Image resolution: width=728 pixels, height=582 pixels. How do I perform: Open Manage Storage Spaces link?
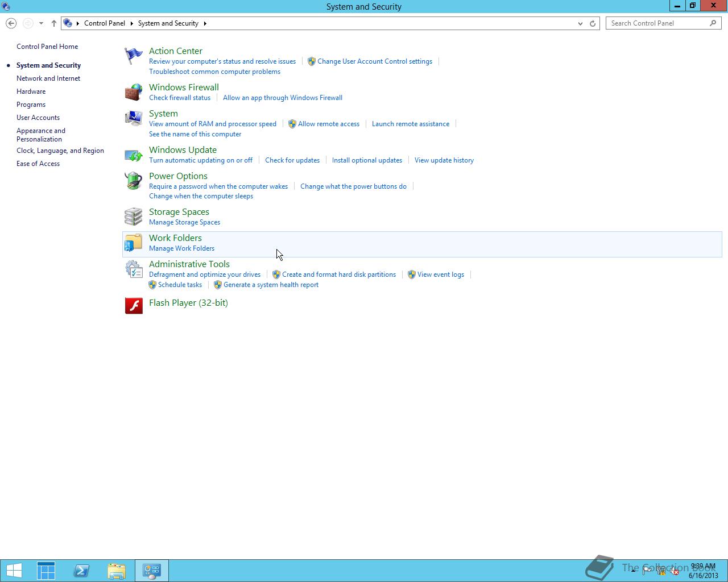184,222
